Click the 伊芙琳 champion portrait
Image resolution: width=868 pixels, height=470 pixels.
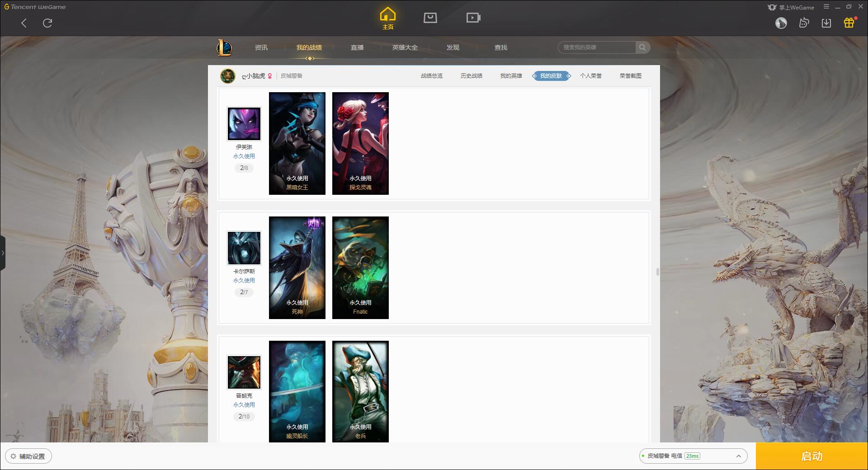(x=244, y=123)
